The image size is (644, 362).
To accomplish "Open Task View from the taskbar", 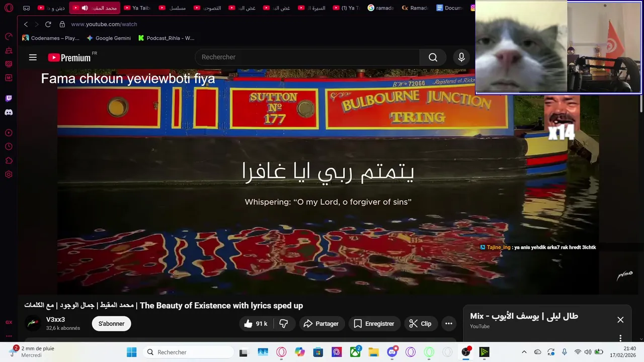I will (244, 352).
